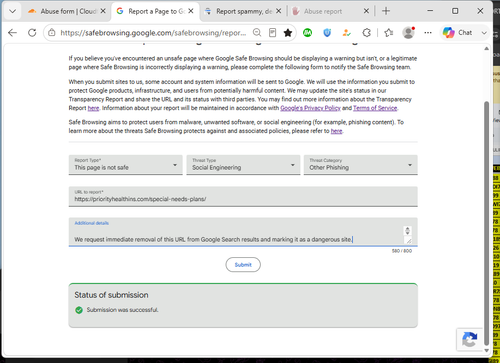Select the Report a Page to Google tab
The image size is (500, 363).
pos(155,11)
